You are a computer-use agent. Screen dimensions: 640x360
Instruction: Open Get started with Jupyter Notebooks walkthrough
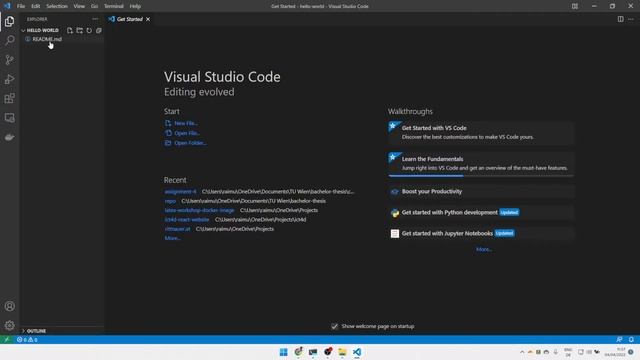tap(481, 233)
